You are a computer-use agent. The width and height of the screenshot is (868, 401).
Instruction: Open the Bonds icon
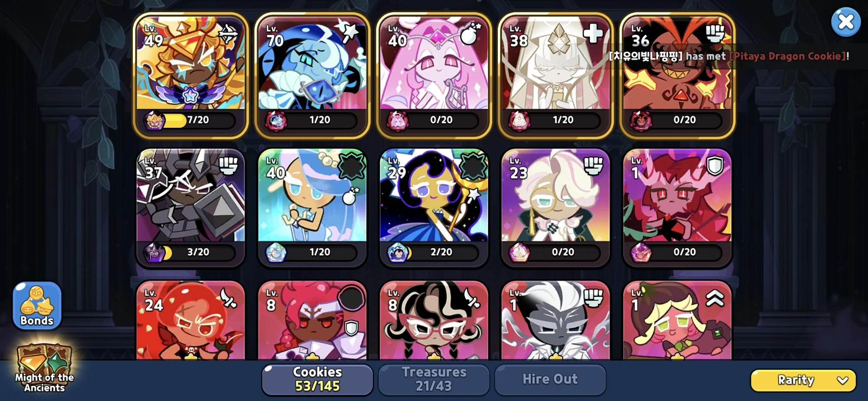tap(37, 305)
